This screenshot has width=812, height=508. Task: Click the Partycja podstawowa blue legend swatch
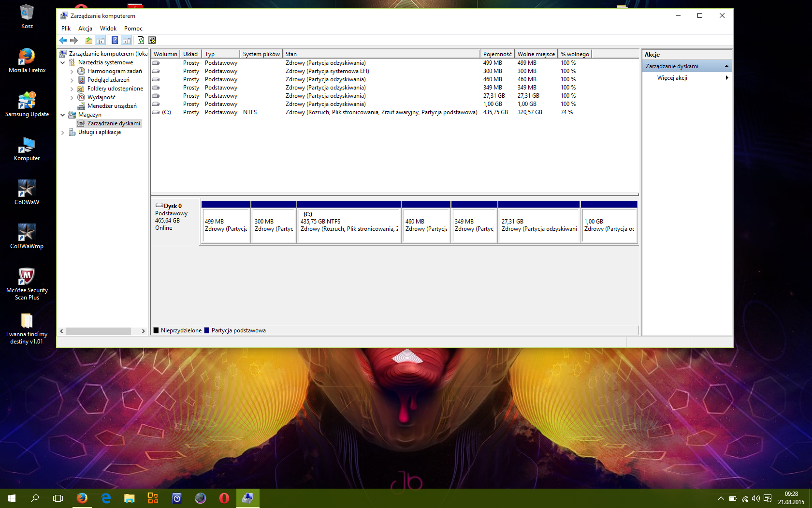click(207, 330)
